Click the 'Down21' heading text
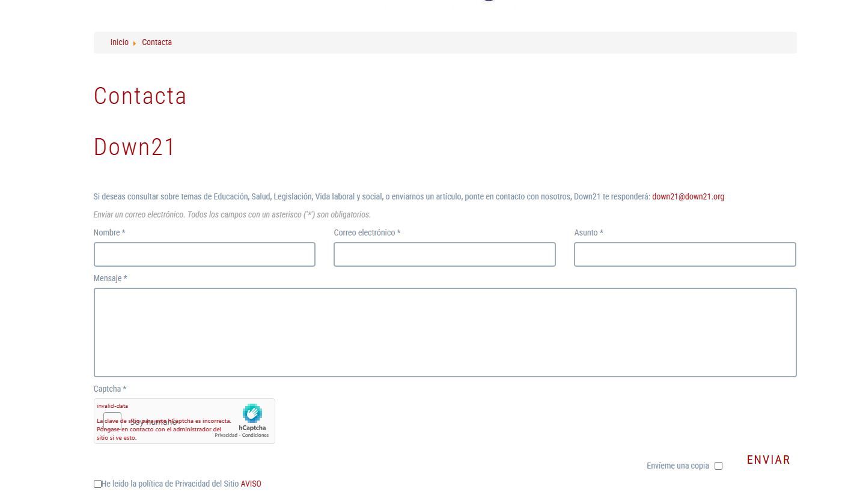The width and height of the screenshot is (842, 504). (134, 147)
